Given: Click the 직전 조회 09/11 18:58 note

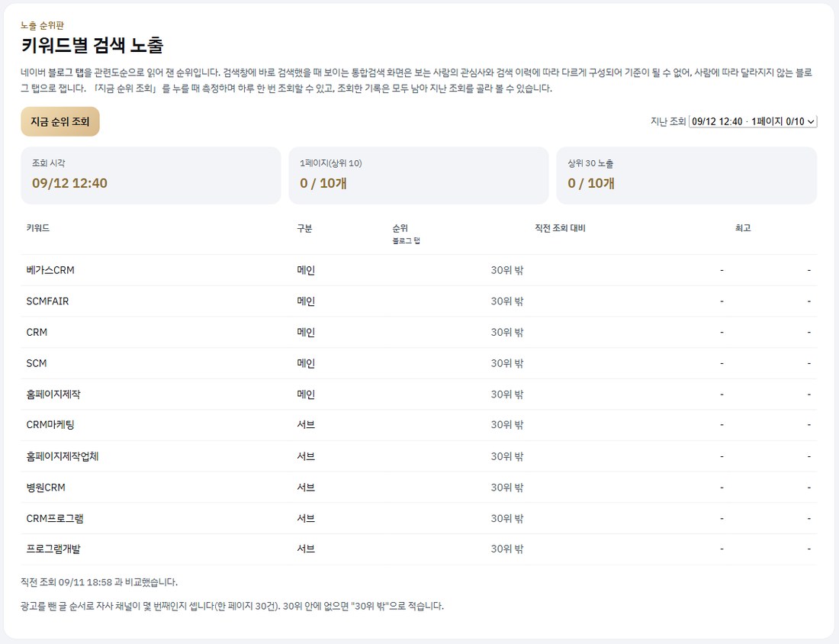Looking at the screenshot, I should (99, 582).
